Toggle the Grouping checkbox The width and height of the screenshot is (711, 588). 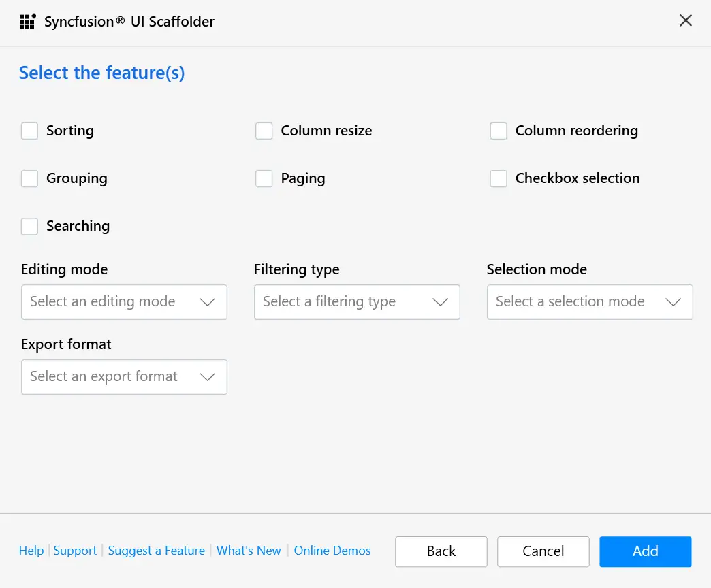pyautogui.click(x=29, y=178)
